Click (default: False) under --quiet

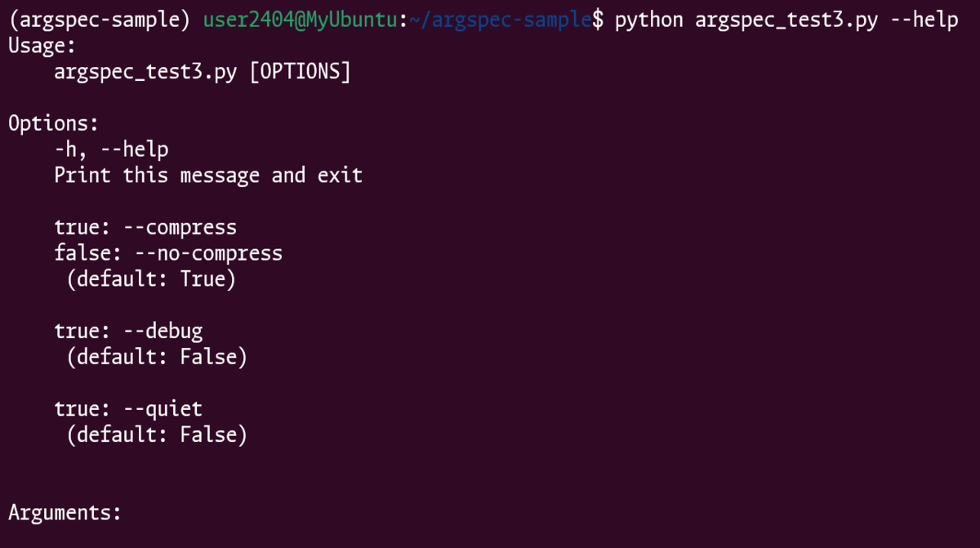(x=157, y=434)
